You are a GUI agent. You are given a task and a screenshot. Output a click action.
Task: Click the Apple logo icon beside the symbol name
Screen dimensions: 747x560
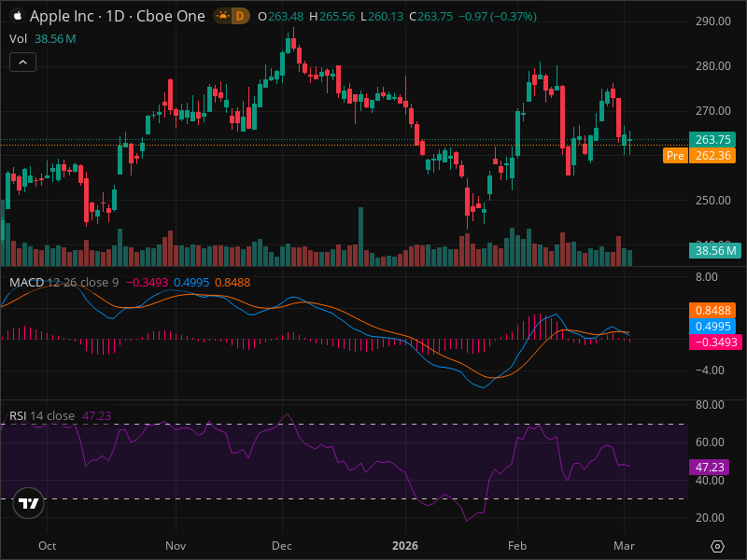[x=18, y=16]
